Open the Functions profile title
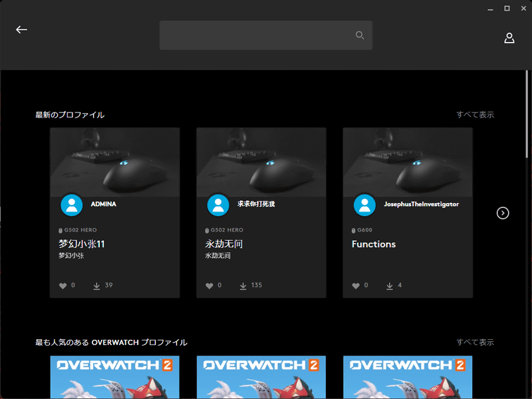Viewport: 532px width, 399px height. [x=374, y=244]
